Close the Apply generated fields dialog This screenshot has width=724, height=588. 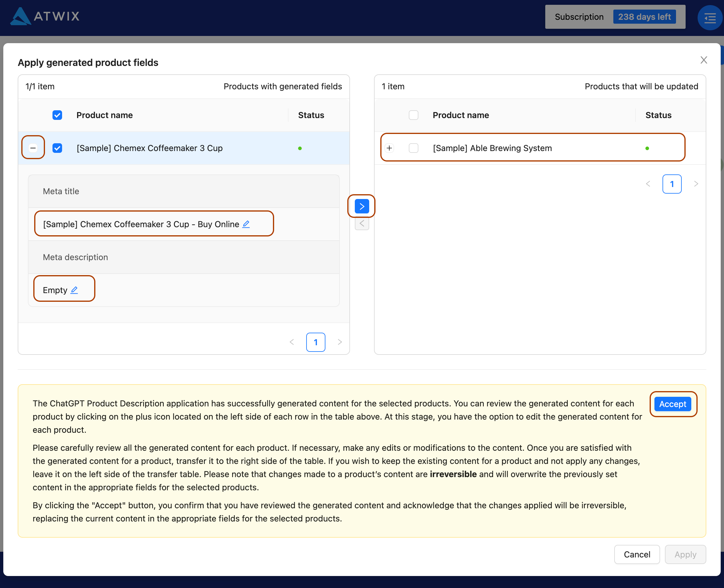pyautogui.click(x=704, y=60)
